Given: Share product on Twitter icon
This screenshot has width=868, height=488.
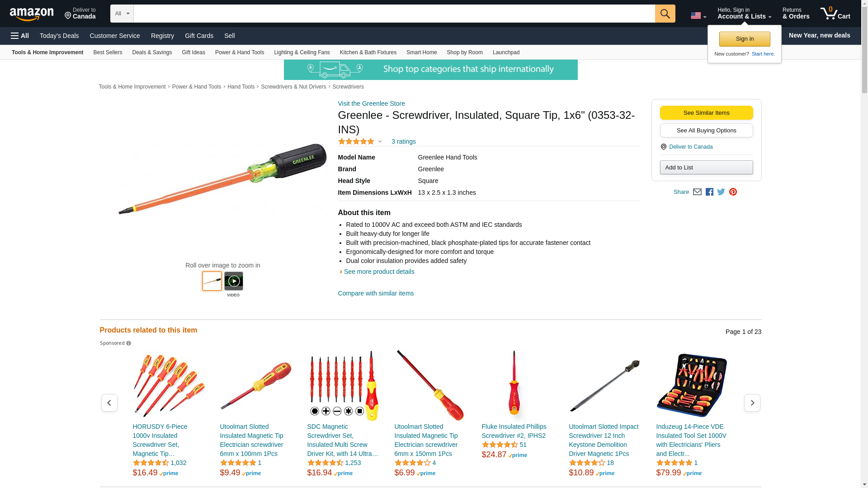Looking at the screenshot, I should click(x=721, y=192).
